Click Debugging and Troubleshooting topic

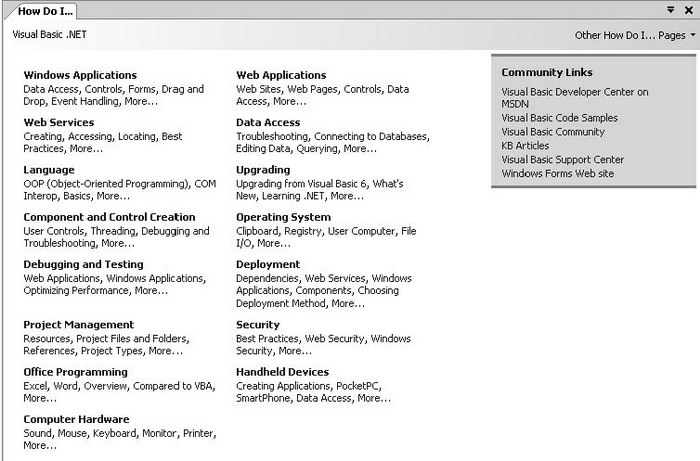[116, 237]
